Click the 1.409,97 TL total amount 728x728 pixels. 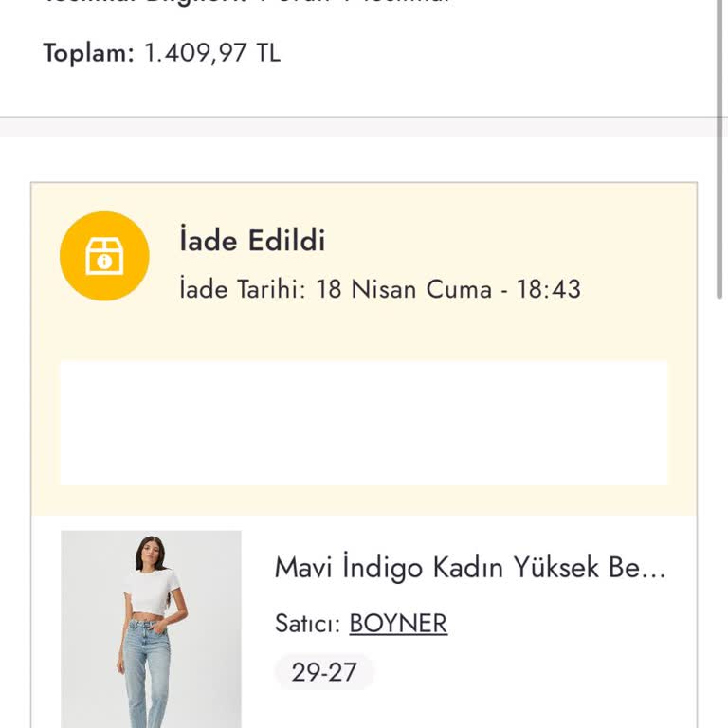click(212, 52)
